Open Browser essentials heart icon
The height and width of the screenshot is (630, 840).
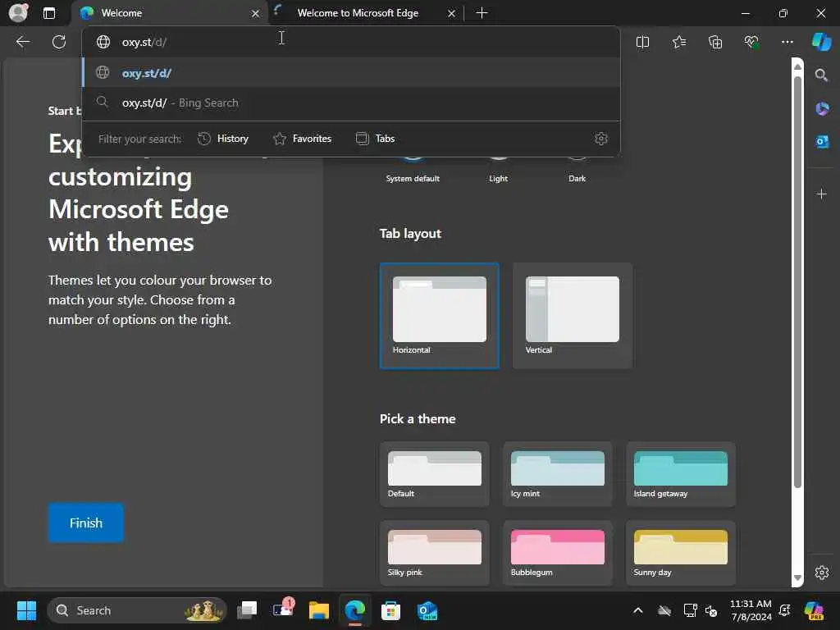click(x=751, y=42)
